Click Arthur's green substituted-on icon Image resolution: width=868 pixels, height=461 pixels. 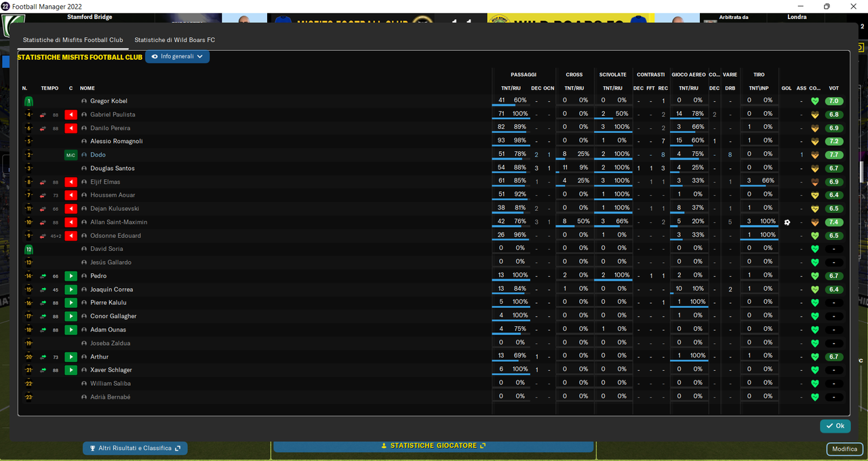[x=71, y=357]
